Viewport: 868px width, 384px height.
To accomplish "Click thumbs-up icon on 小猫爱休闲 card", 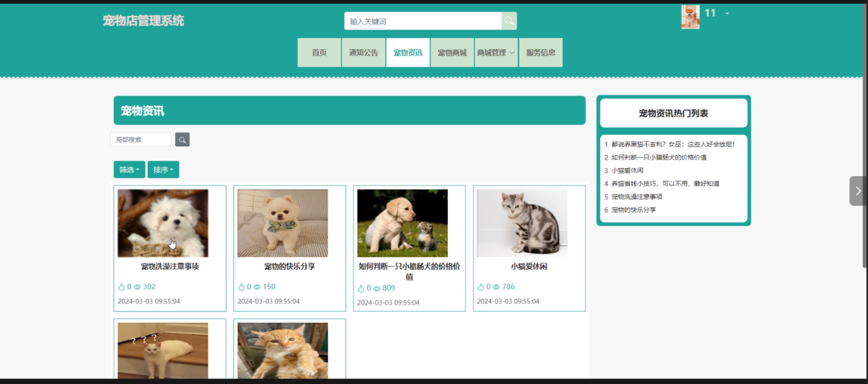I will click(x=480, y=287).
